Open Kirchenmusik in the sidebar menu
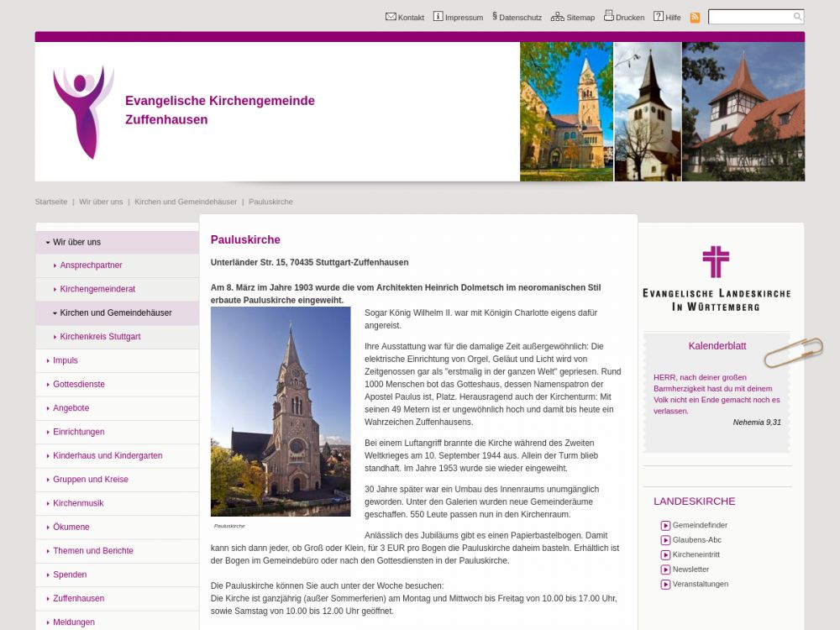Image resolution: width=840 pixels, height=630 pixels. coord(78,503)
